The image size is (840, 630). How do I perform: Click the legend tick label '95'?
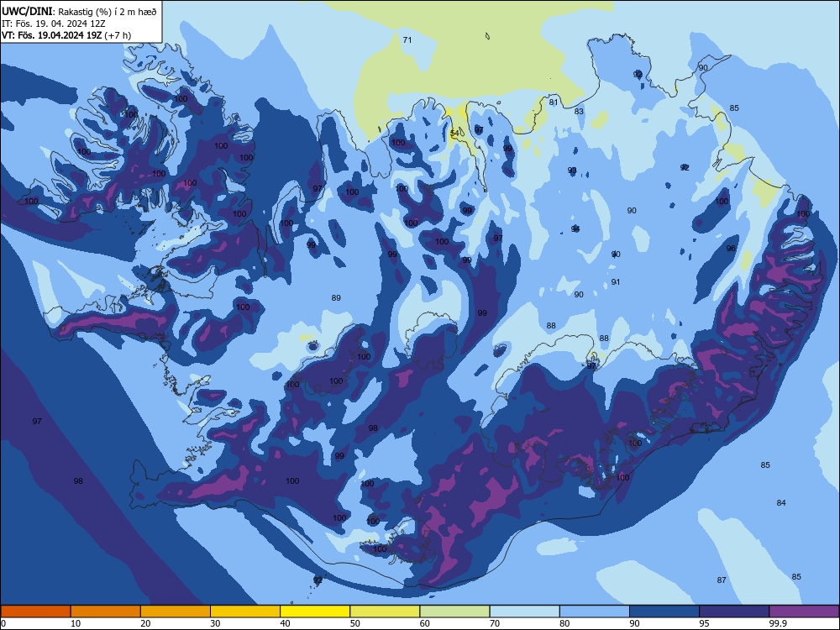705,623
